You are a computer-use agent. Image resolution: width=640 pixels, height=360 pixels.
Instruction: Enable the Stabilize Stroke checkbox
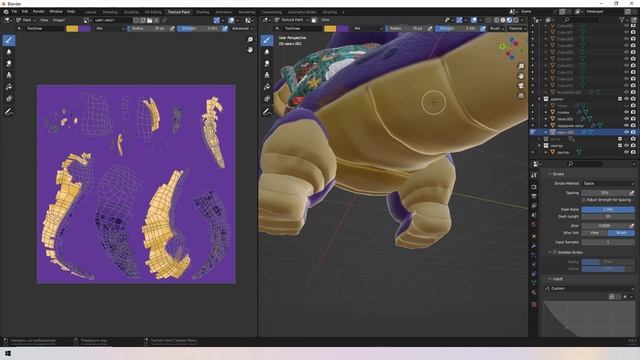click(555, 252)
